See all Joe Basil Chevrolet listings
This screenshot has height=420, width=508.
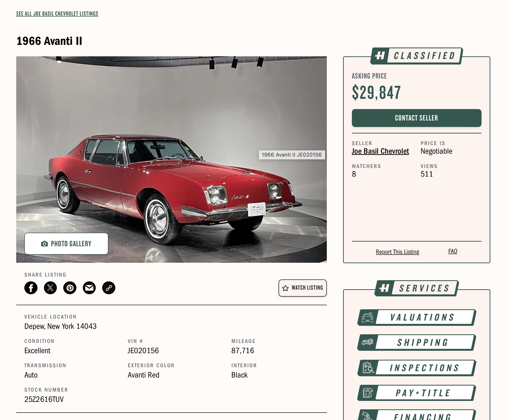click(57, 14)
